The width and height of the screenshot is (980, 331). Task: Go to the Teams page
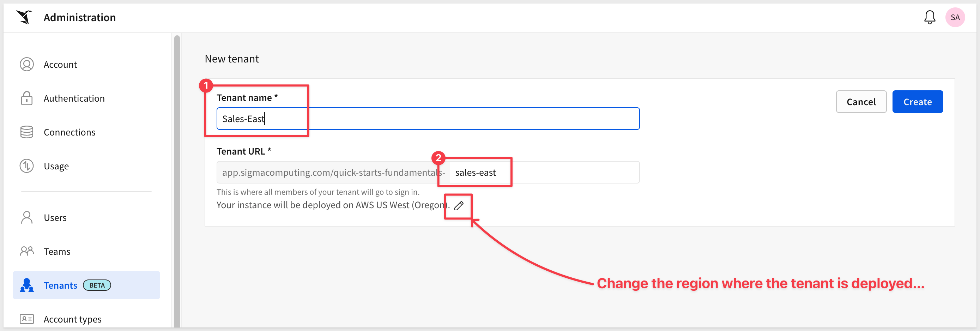(57, 252)
